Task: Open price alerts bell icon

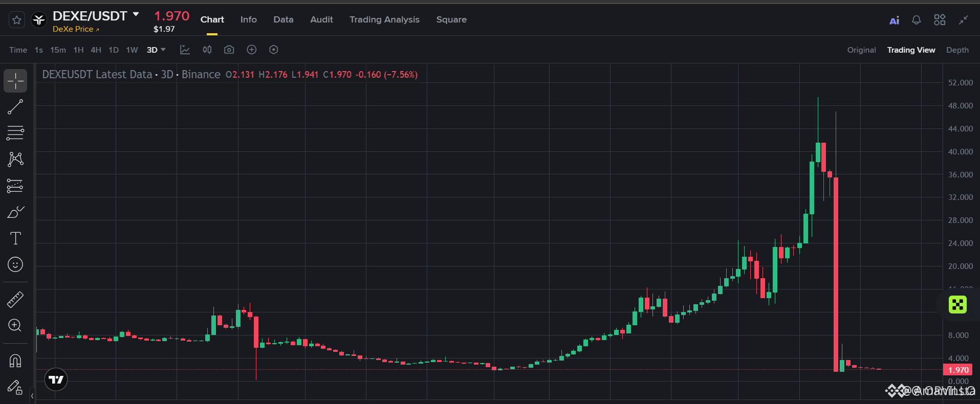Action: [x=917, y=20]
